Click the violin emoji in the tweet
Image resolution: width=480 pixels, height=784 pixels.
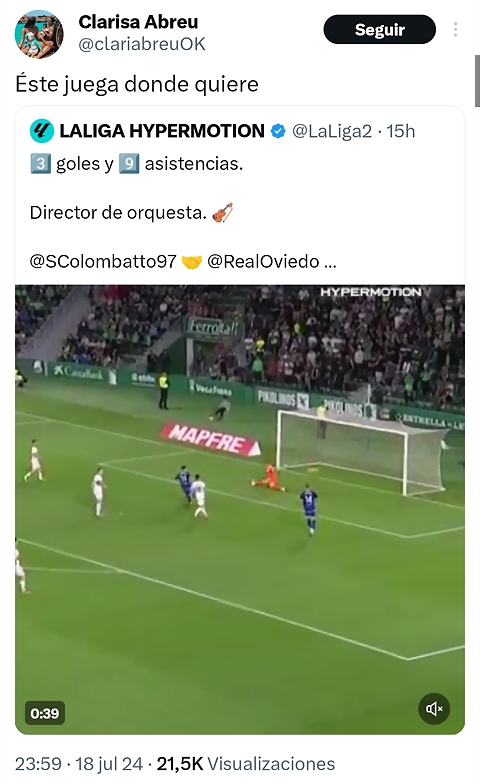pyautogui.click(x=222, y=212)
